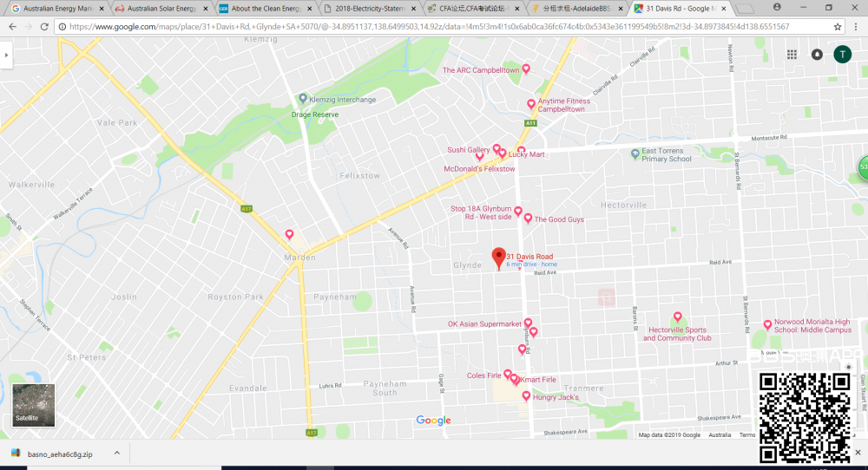Image resolution: width=868 pixels, height=470 pixels.
Task: Click the red 31 Davis Road location pin
Action: [498, 257]
